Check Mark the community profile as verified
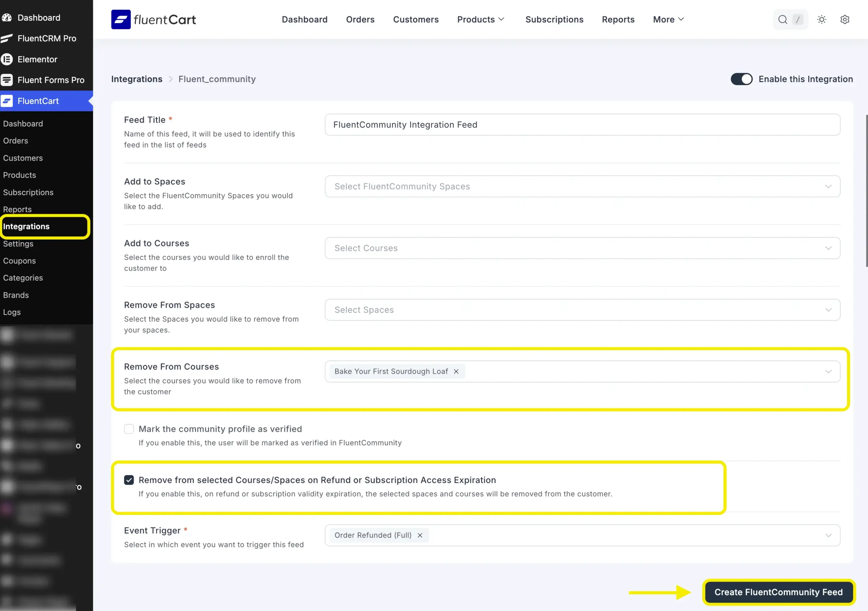The width and height of the screenshot is (868, 611). pos(129,429)
